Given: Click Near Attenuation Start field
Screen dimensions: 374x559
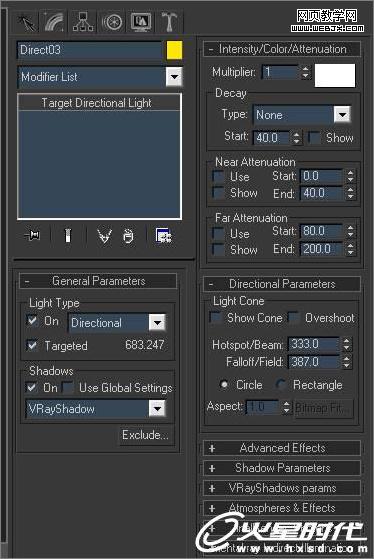Looking at the screenshot, I should [x=322, y=176].
